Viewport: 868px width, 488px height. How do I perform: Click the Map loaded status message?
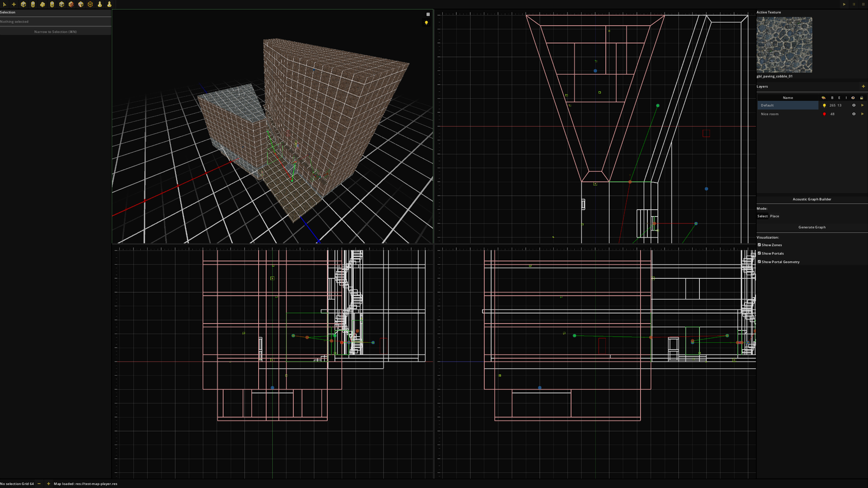click(x=85, y=484)
